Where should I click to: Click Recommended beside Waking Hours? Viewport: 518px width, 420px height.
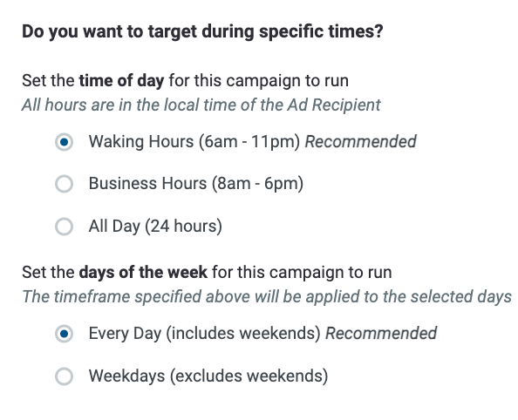pyautogui.click(x=360, y=142)
